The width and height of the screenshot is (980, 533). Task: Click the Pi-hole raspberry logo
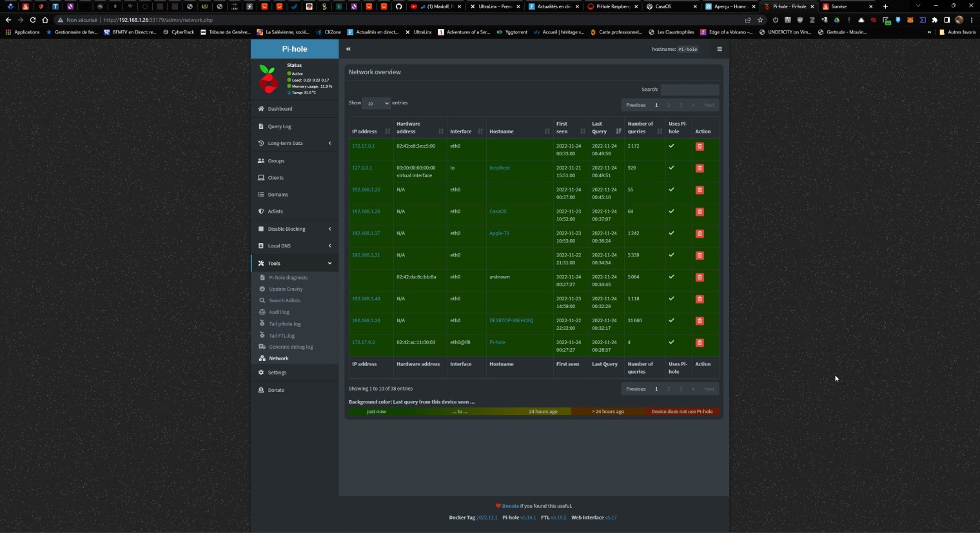click(268, 79)
